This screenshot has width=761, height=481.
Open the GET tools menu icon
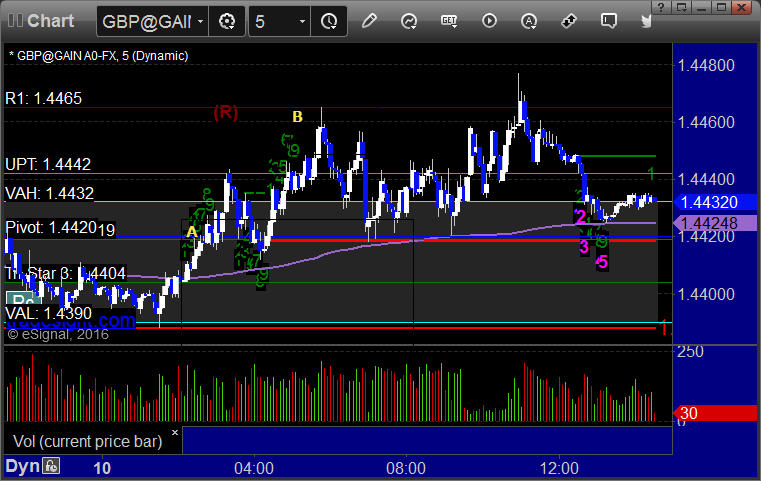coord(449,21)
